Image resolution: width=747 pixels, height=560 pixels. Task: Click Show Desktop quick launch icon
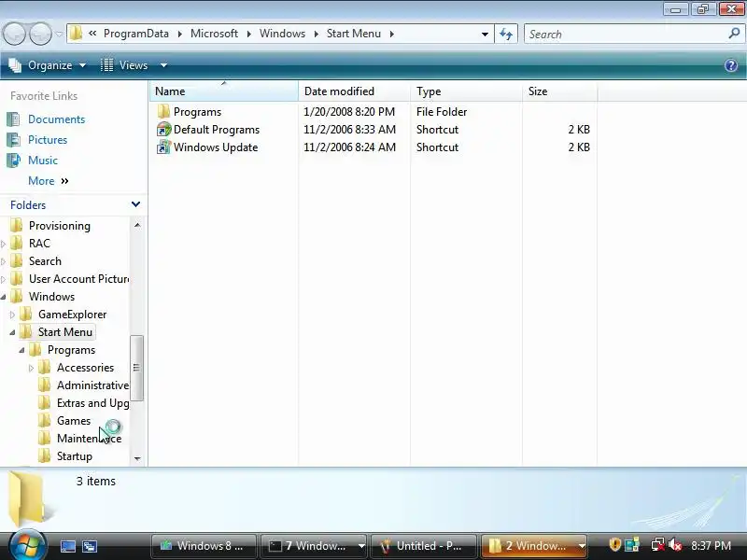[67, 546]
